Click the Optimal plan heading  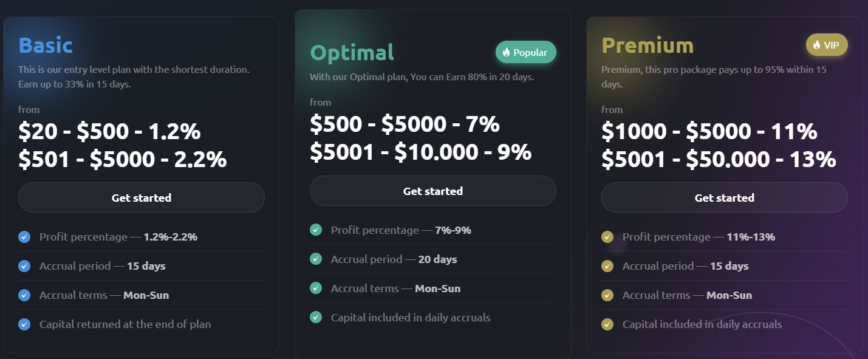(x=352, y=52)
